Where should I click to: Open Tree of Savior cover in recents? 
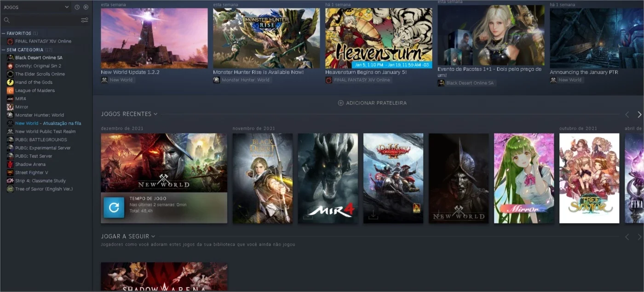(589, 178)
